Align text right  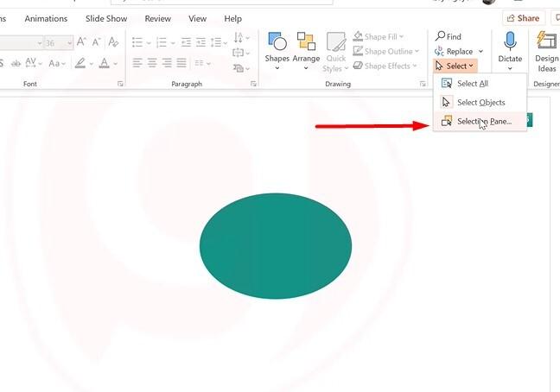[x=167, y=63]
